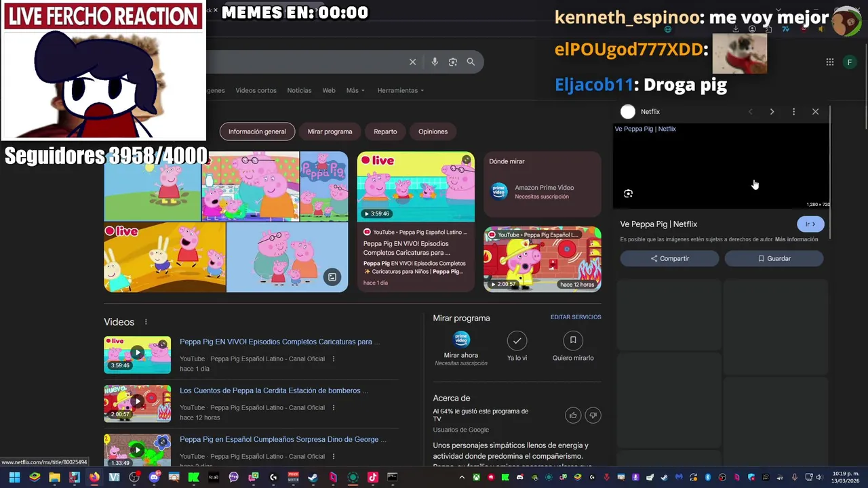Image resolution: width=868 pixels, height=488 pixels.
Task: Open 'Peppa Pig EN VIVO! Episodios Completos' video link
Action: click(x=279, y=342)
